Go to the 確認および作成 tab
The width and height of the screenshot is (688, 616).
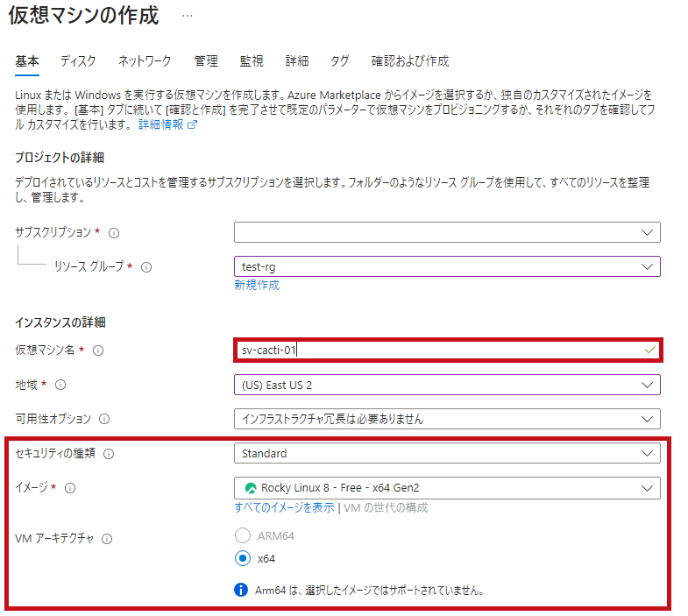coord(410,61)
